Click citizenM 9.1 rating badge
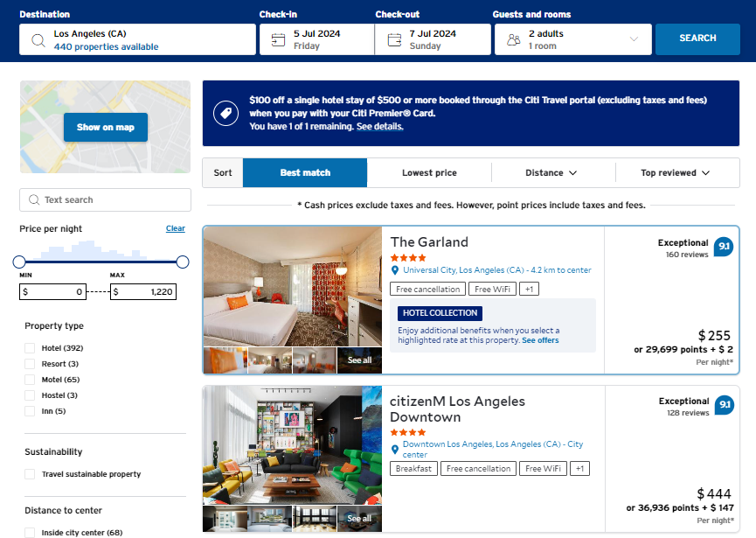Screen dimensions: 756x538 click(x=725, y=404)
